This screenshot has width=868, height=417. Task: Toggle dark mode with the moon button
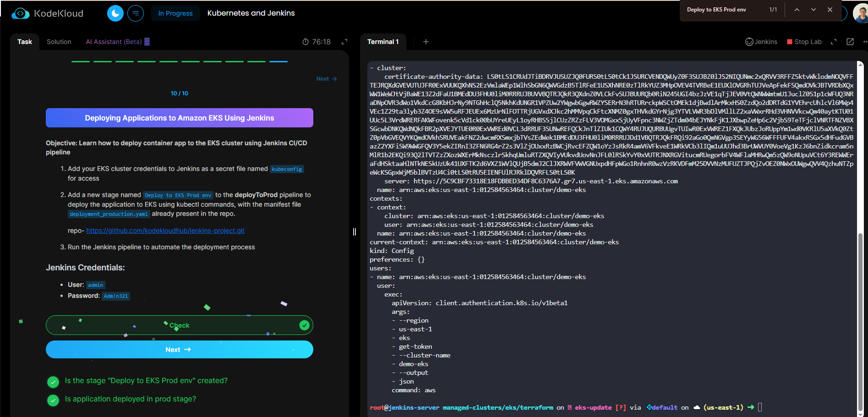coord(115,13)
